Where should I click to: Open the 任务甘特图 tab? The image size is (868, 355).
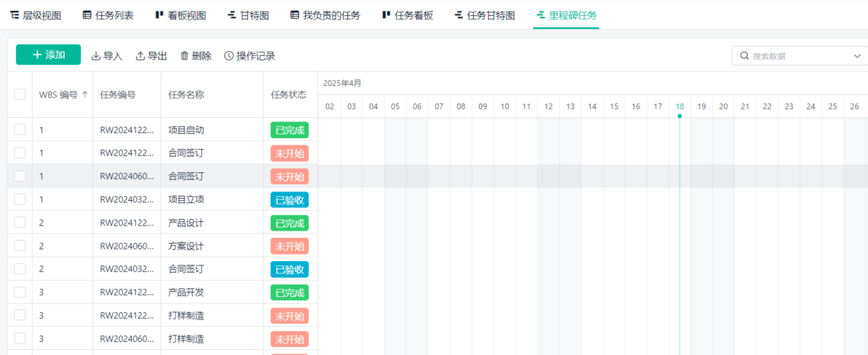pos(485,15)
